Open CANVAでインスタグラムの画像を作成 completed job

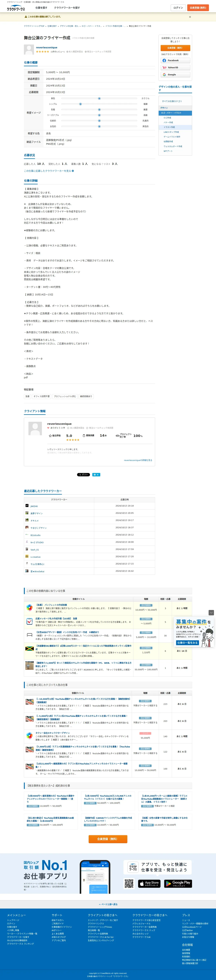[108, 819]
